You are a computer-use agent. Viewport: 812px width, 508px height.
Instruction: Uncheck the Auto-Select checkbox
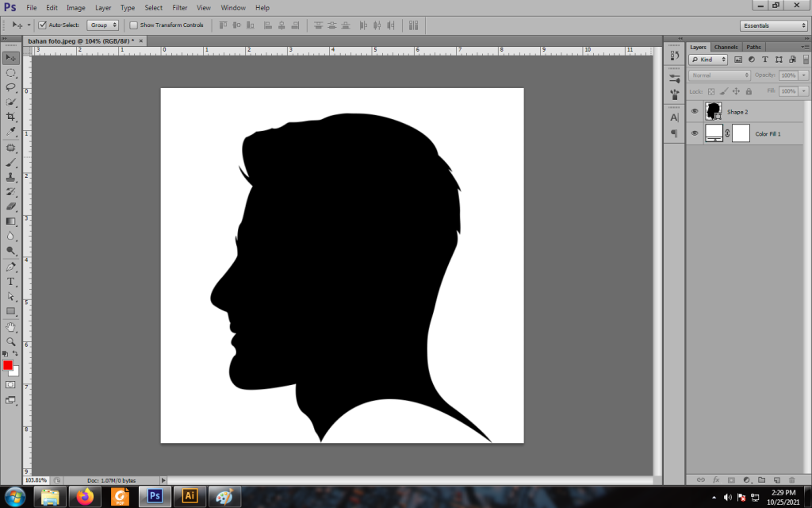pos(43,25)
